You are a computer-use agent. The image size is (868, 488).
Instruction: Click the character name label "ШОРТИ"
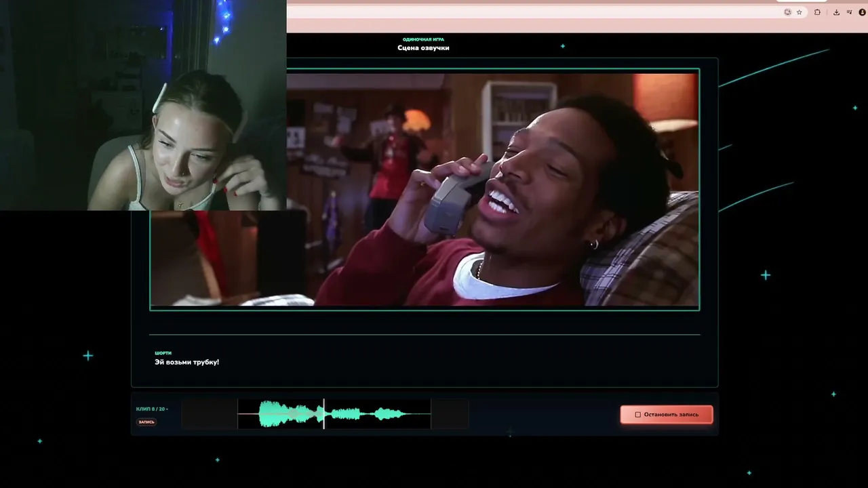click(x=163, y=353)
